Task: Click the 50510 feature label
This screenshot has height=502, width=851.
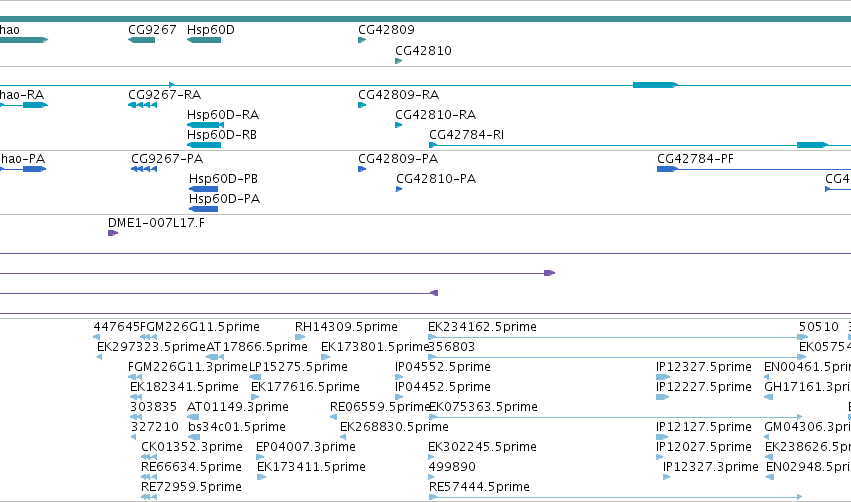Action: pos(818,327)
